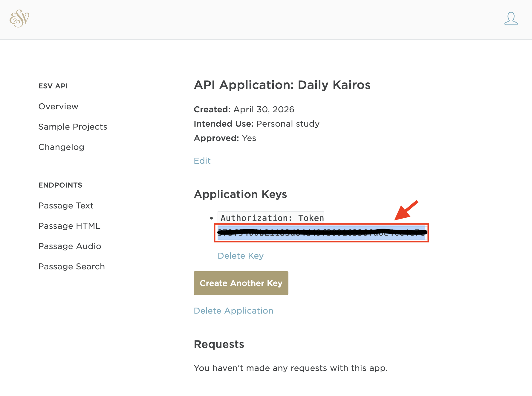Viewport: 532px width, 396px height.
Task: Edit the Daily Kairos application
Action: tap(202, 161)
